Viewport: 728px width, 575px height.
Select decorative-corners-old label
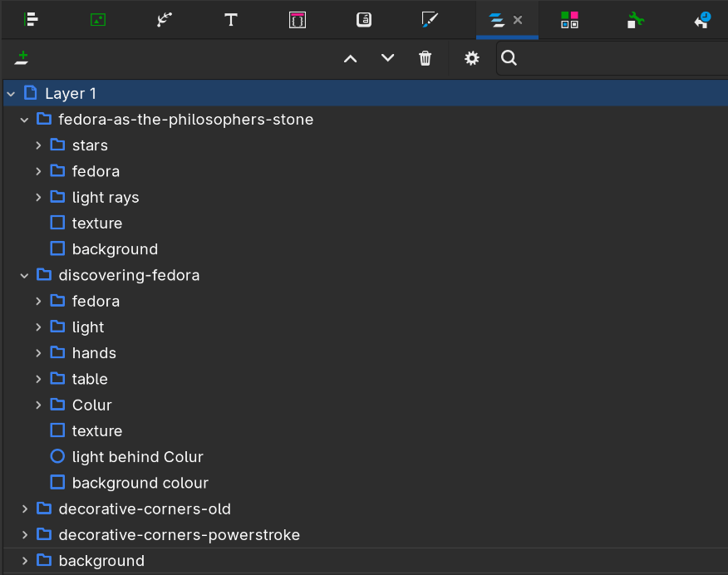tap(145, 509)
